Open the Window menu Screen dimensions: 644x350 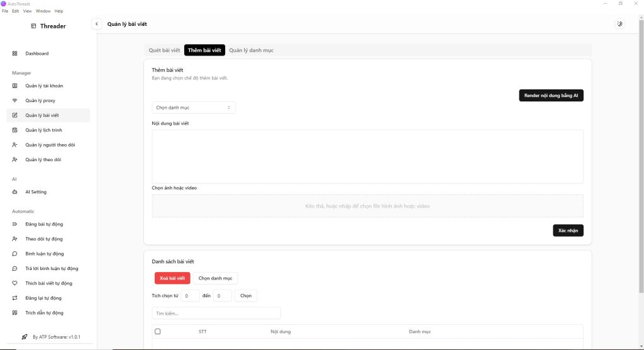pos(43,11)
